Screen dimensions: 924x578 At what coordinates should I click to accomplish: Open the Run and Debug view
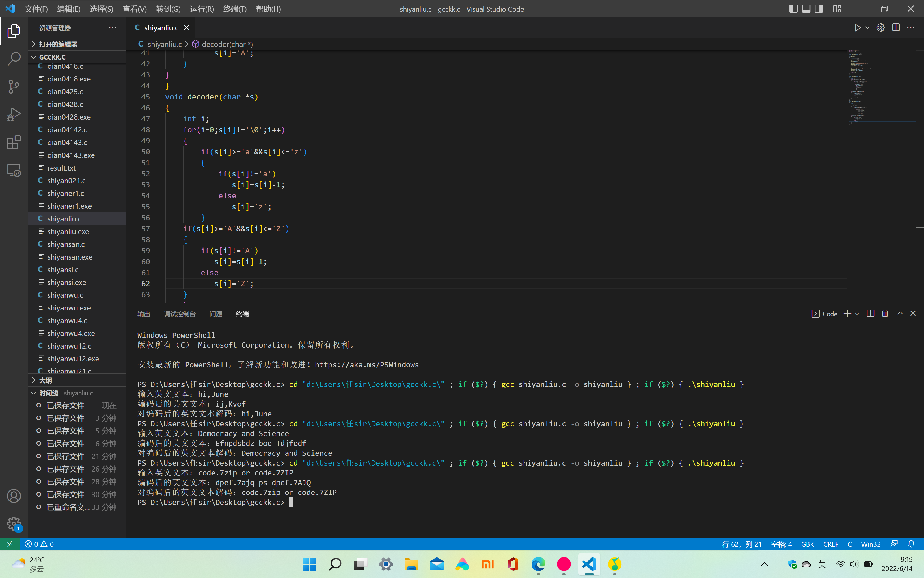pos(14,114)
